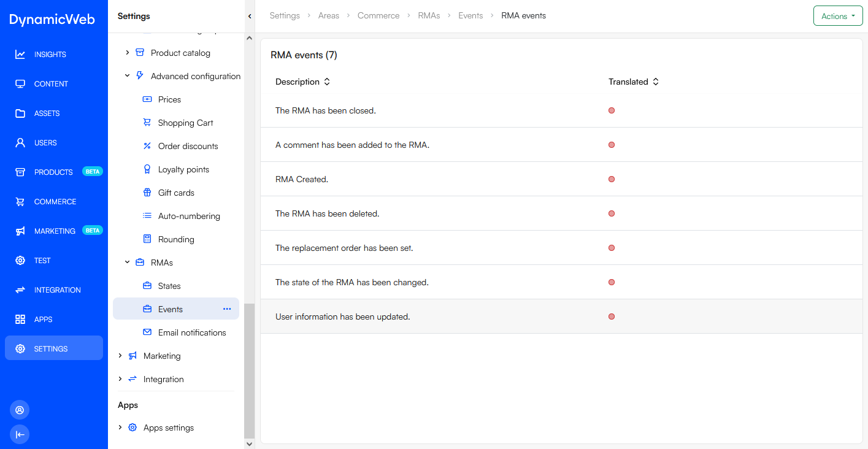
Task: Open the user profile avatar icon
Action: (x=20, y=410)
